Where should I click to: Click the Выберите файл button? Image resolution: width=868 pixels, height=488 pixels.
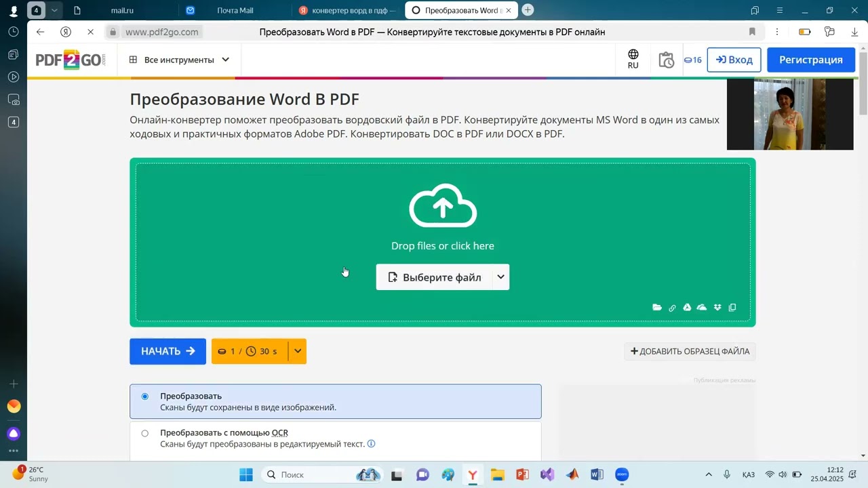pos(434,277)
